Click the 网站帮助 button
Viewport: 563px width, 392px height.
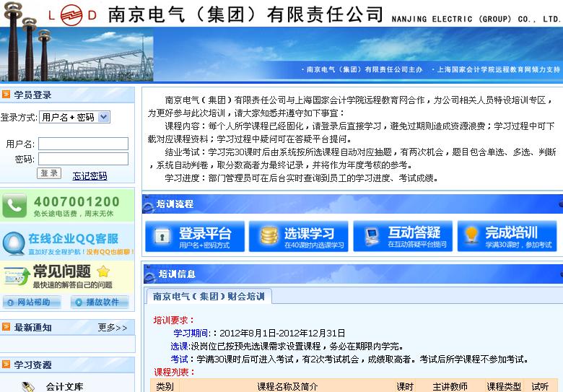[x=32, y=302]
